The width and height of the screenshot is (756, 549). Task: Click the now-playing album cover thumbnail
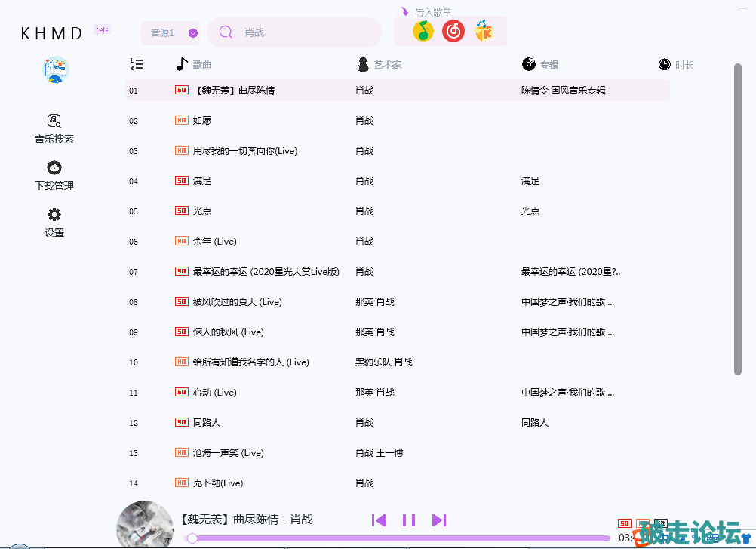pos(145,525)
